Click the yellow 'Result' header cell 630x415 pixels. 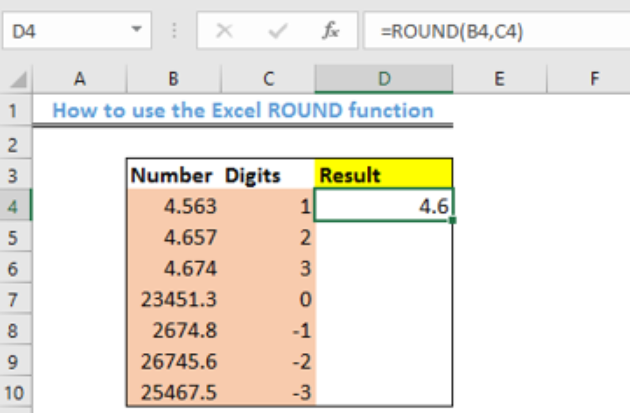(x=384, y=174)
